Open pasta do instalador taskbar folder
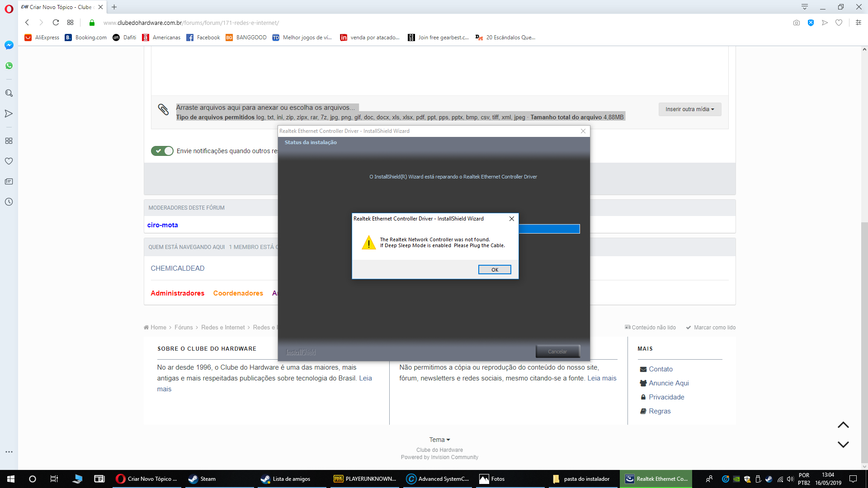 point(582,479)
